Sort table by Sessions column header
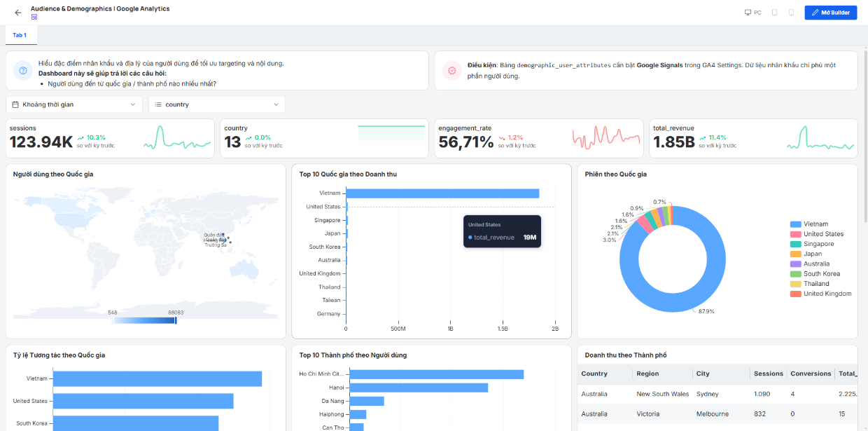Image resolution: width=868 pixels, height=431 pixels. point(769,374)
